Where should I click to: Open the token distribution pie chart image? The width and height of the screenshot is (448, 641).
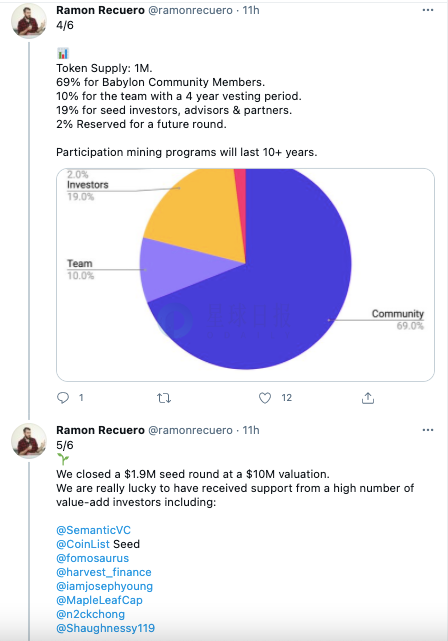pos(245,275)
